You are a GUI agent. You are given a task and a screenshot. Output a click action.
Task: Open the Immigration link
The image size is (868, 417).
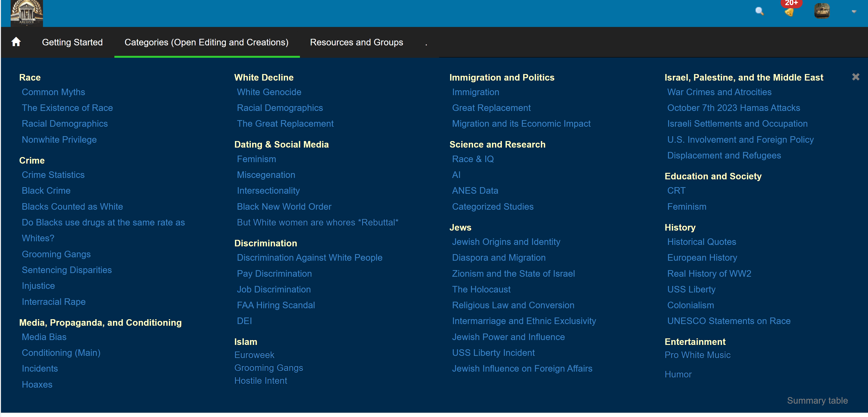pyautogui.click(x=476, y=92)
